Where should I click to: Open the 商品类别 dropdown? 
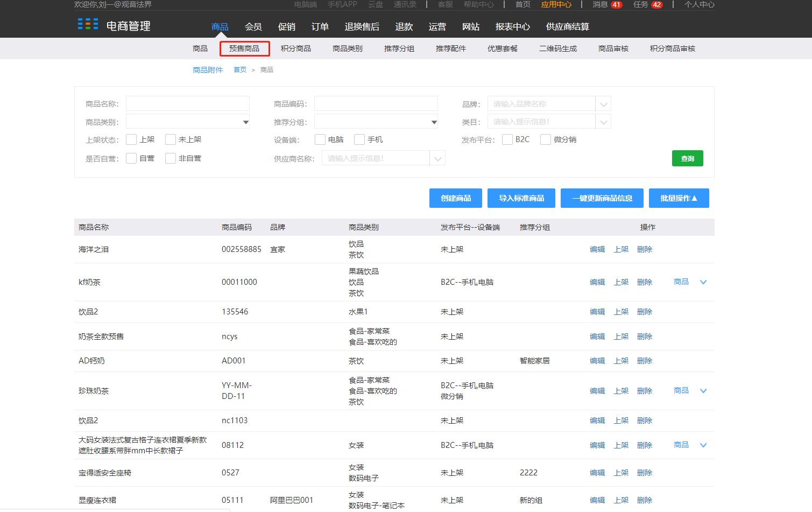[188, 122]
